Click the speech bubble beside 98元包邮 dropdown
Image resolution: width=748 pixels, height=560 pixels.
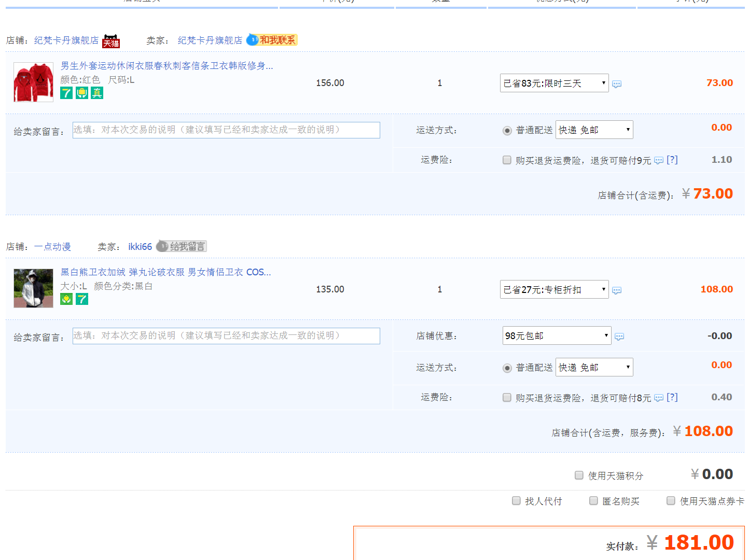coord(619,337)
